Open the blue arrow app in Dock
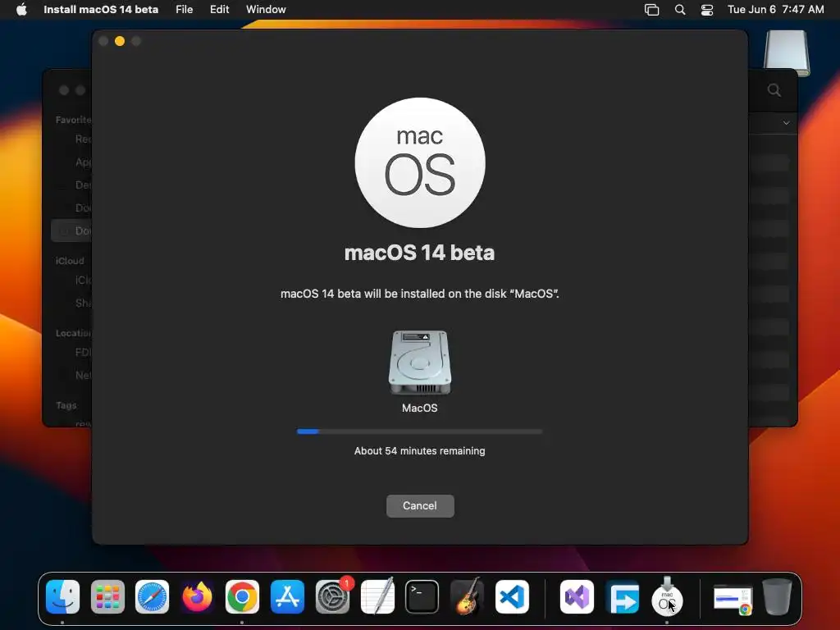 (622, 597)
